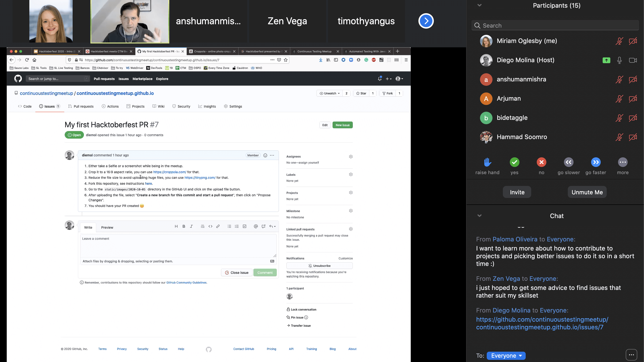Add a numbered list in editor
The height and width of the screenshot is (362, 644).
click(x=236, y=226)
